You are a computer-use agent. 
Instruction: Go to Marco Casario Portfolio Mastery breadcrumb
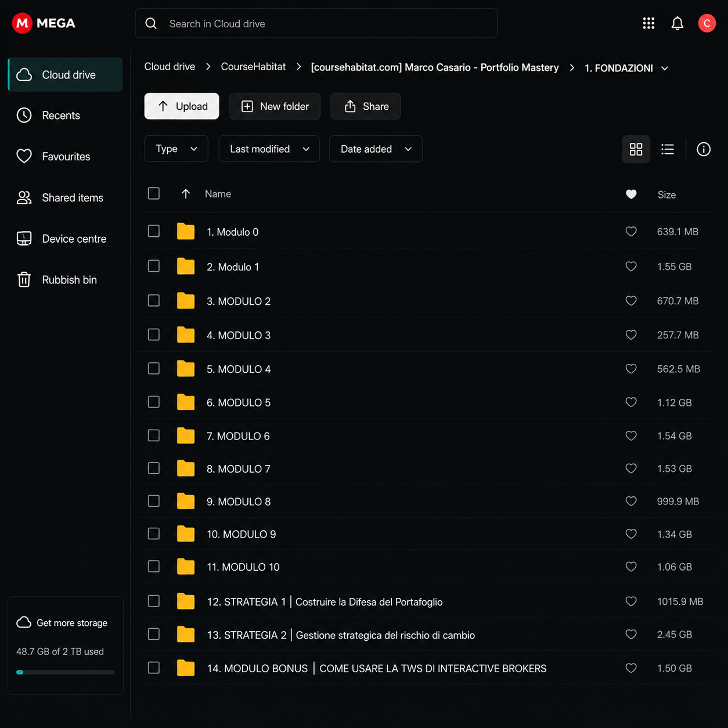pos(435,67)
